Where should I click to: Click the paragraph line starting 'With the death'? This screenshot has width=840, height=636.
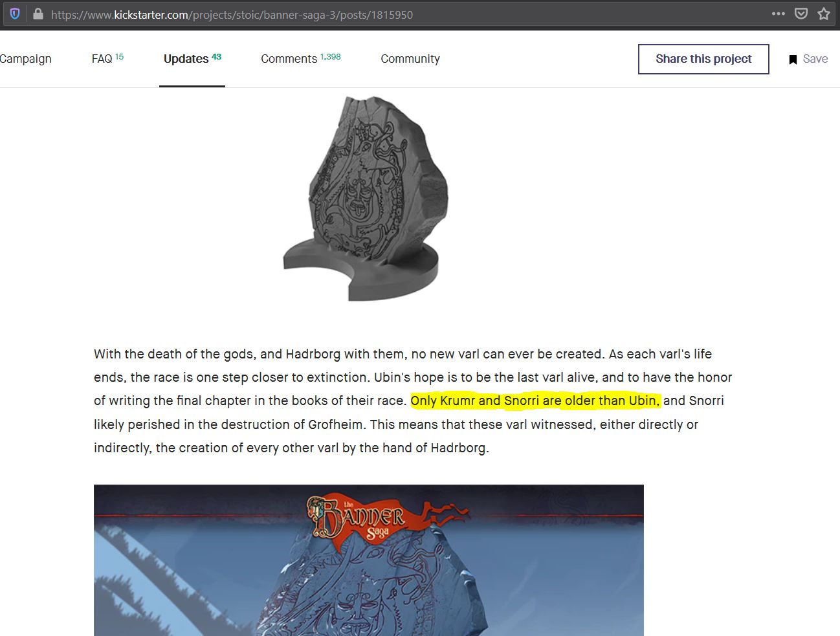pyautogui.click(x=403, y=354)
